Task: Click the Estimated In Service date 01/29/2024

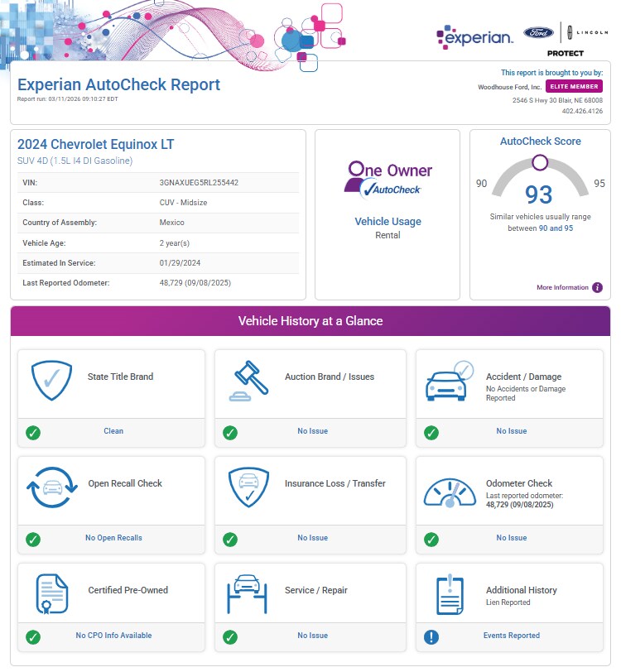Action: 180,263
